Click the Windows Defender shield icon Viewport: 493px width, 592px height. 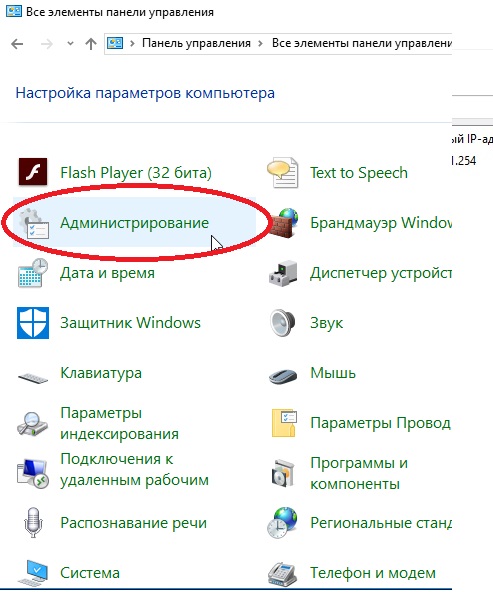33,323
